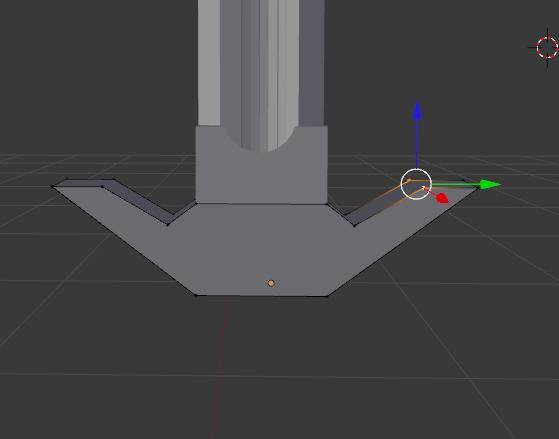Click the red-white 3D cursor crosshair
The height and width of the screenshot is (439, 559).
point(547,47)
